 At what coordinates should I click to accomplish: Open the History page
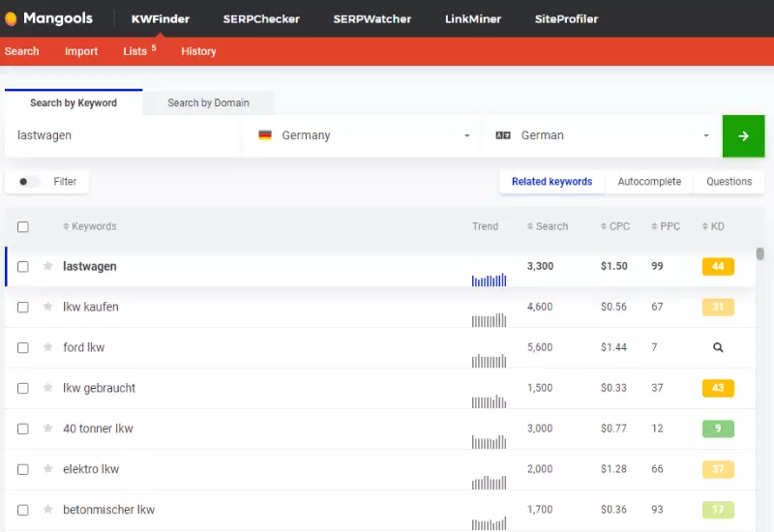click(198, 51)
